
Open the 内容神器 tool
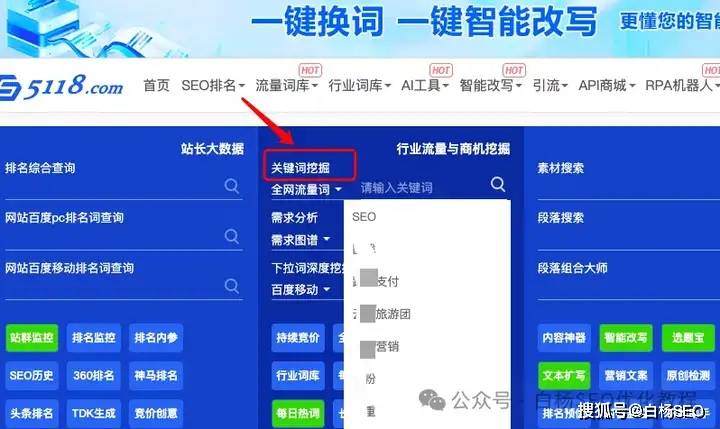click(564, 338)
